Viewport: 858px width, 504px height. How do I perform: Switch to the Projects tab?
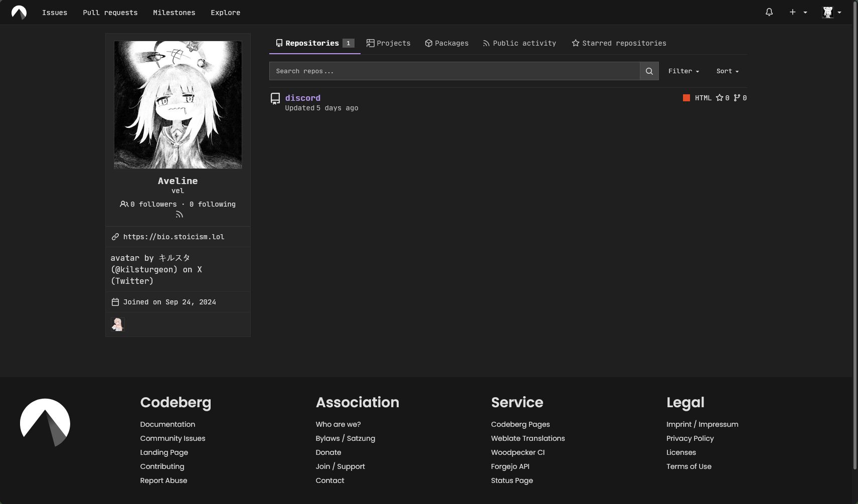389,43
